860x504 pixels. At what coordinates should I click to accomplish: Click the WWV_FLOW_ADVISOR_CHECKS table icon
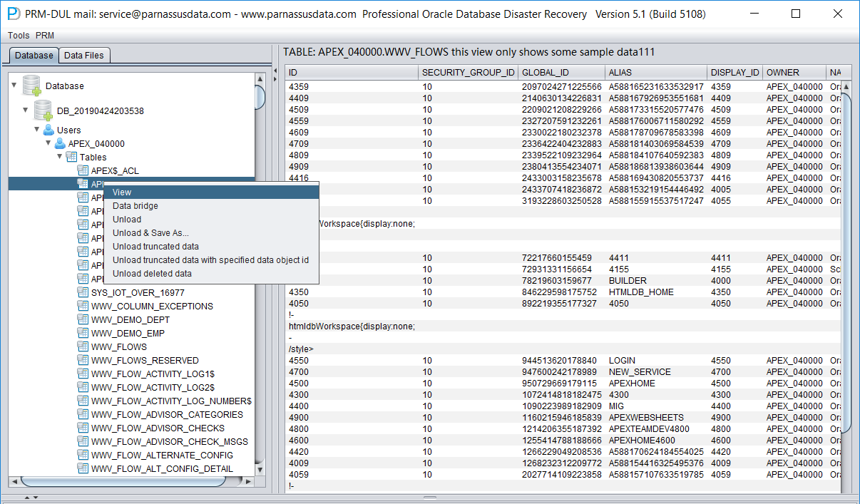[83, 428]
